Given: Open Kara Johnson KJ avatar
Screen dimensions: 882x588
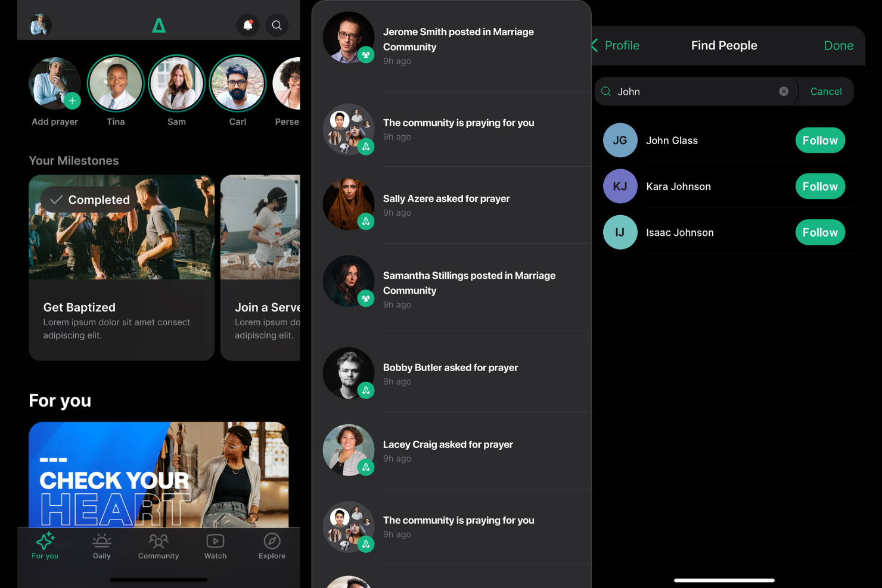Looking at the screenshot, I should point(620,186).
